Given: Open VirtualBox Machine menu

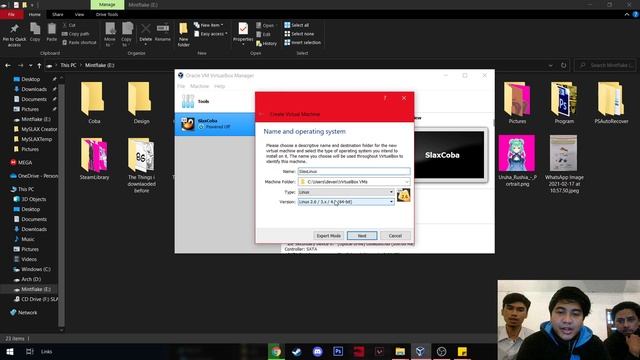Looking at the screenshot, I should (x=200, y=86).
